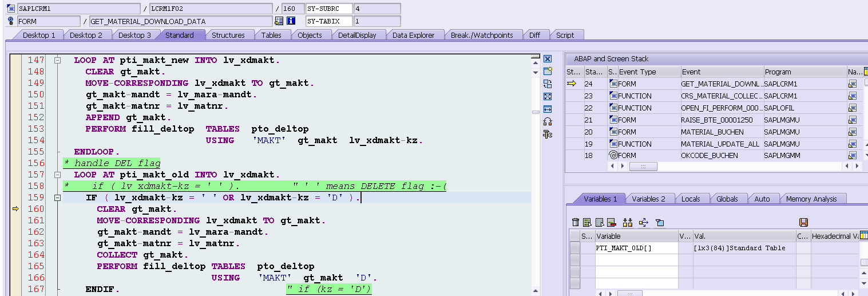Close the source code tool with X icon
Screen dimensions: 868x296
(x=547, y=59)
